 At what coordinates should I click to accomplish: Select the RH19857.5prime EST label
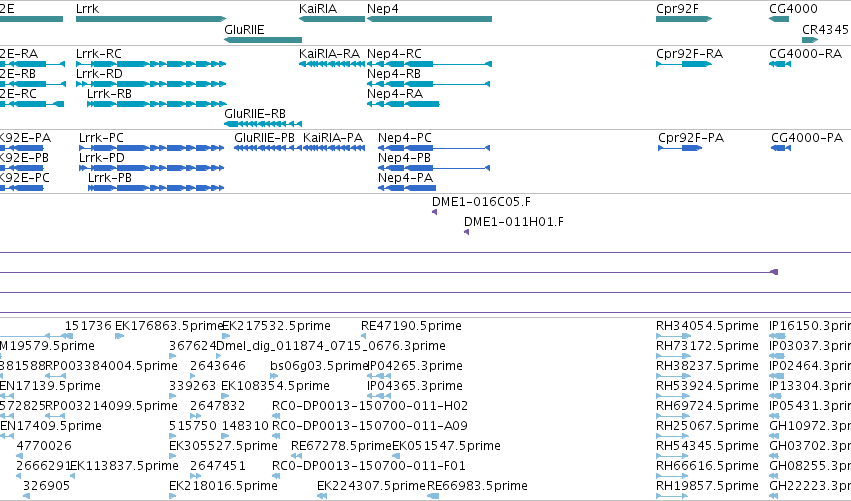coord(707,486)
